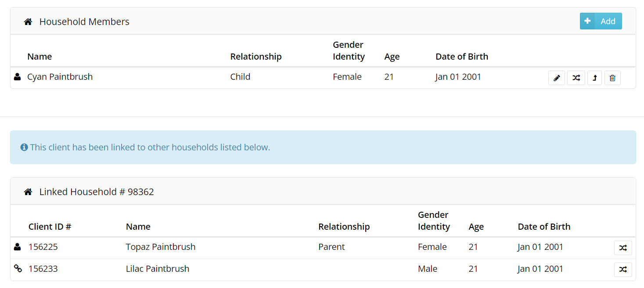
Task: Click the swap icon for Topaz Paintbrush
Action: 623,248
